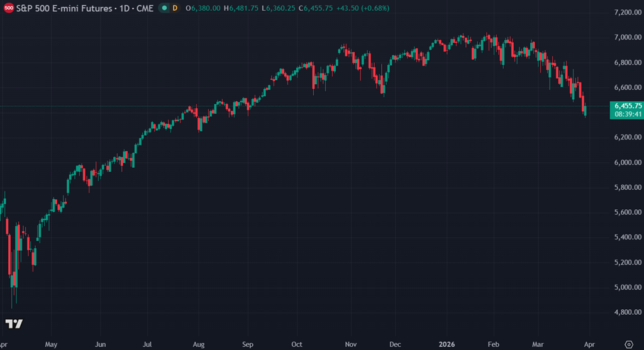Click the TradingView logo in the chart corner
Image resolution: width=644 pixels, height=350 pixels.
point(14,324)
